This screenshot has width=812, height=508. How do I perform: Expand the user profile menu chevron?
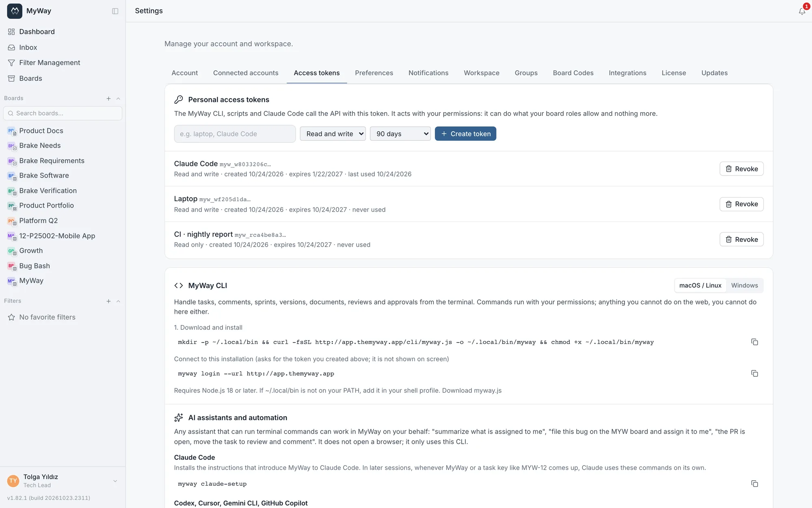[115, 481]
